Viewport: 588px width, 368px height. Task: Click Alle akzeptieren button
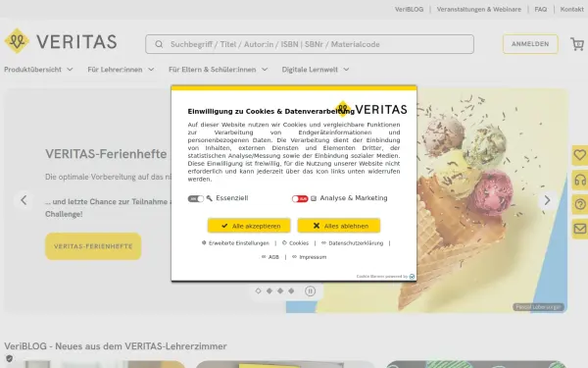click(x=249, y=226)
